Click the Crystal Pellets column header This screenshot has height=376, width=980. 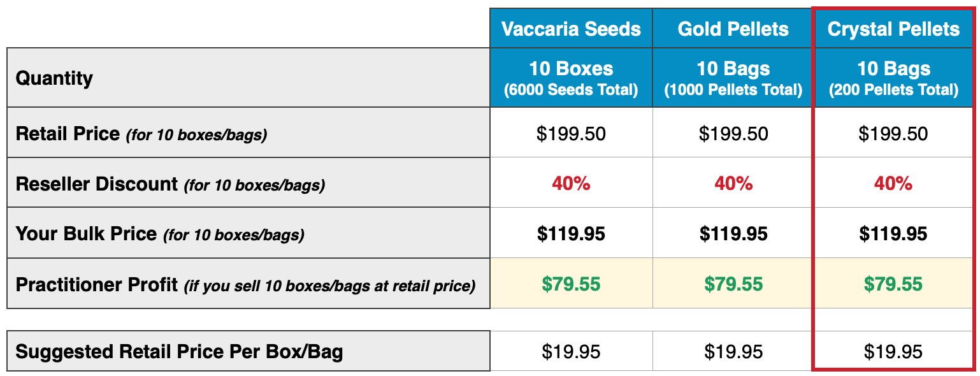[x=893, y=29]
